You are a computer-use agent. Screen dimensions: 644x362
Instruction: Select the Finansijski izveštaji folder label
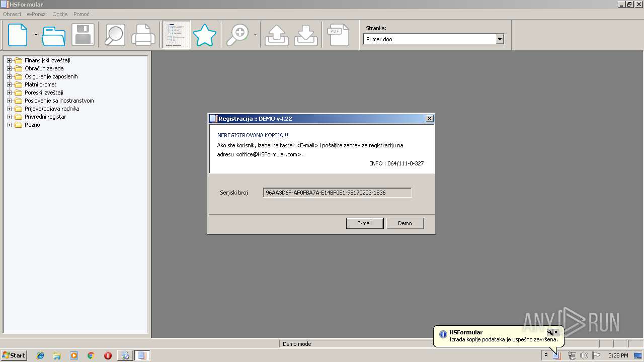(47, 60)
